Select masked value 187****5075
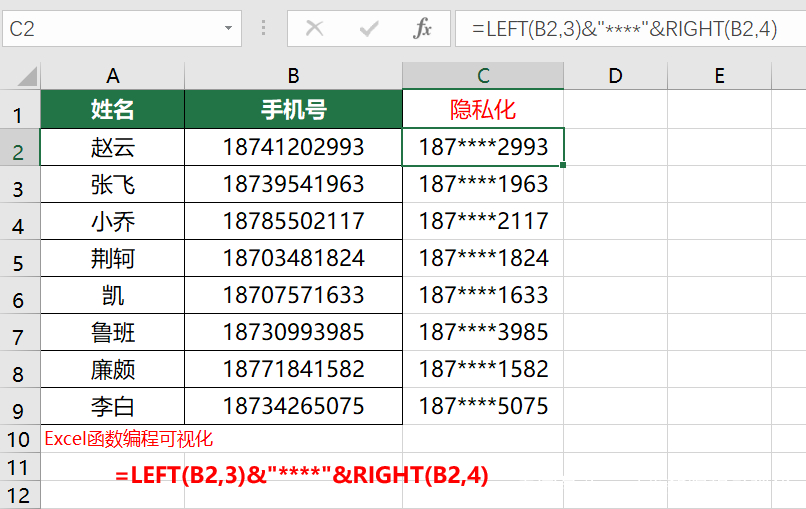This screenshot has width=806, height=509. pos(483,406)
